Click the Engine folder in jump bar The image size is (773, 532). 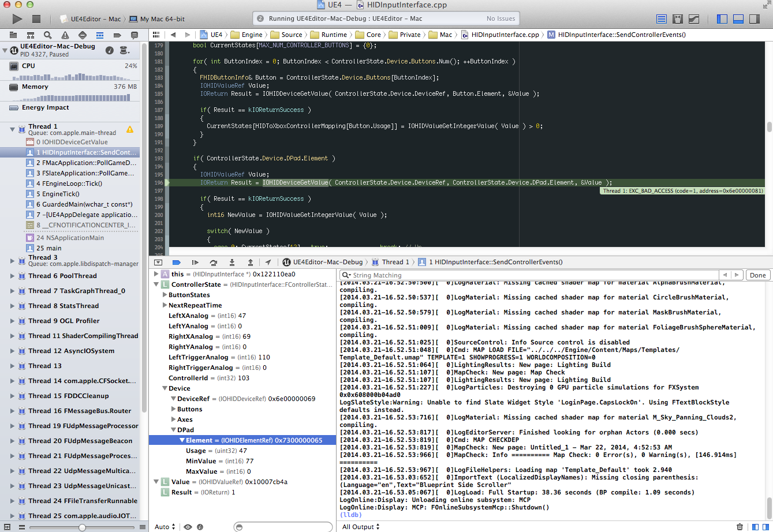pyautogui.click(x=247, y=35)
